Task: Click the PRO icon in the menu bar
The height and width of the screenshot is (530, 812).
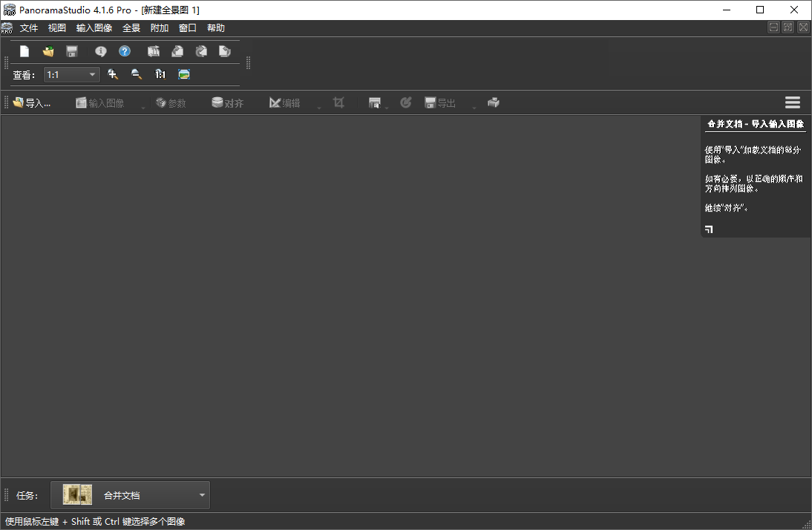Action: coord(7,28)
